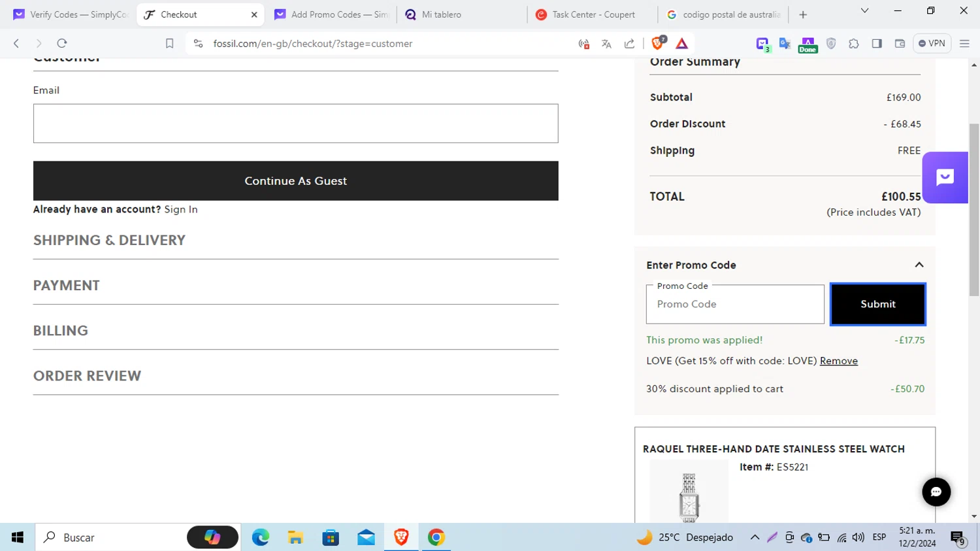
Task: Close the Checkout tab
Action: [x=254, y=14]
